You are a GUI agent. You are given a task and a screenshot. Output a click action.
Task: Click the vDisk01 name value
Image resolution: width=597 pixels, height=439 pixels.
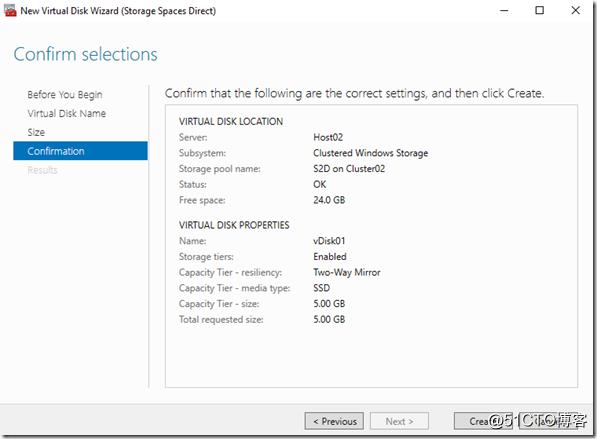click(x=329, y=241)
